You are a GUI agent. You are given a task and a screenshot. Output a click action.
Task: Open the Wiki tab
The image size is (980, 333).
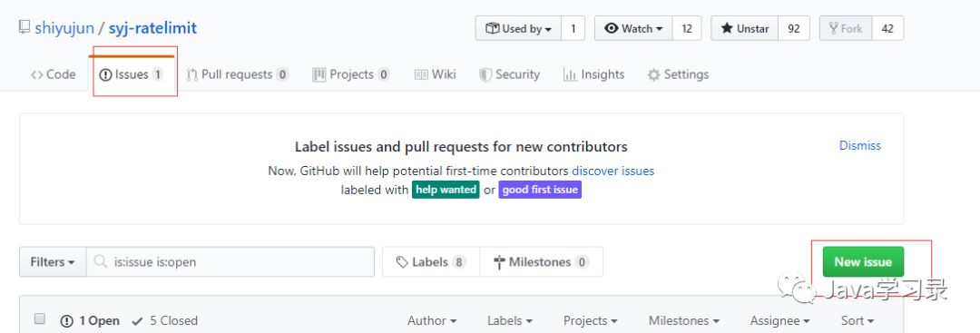(435, 74)
